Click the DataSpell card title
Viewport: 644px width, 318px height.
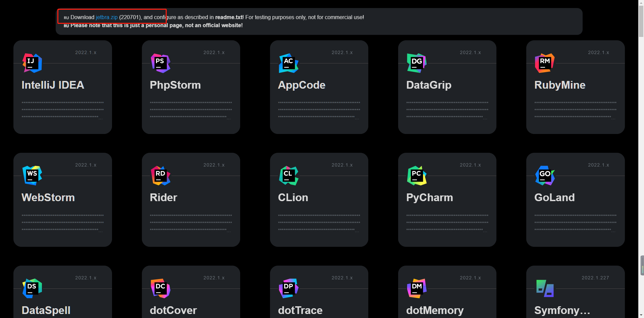click(46, 310)
